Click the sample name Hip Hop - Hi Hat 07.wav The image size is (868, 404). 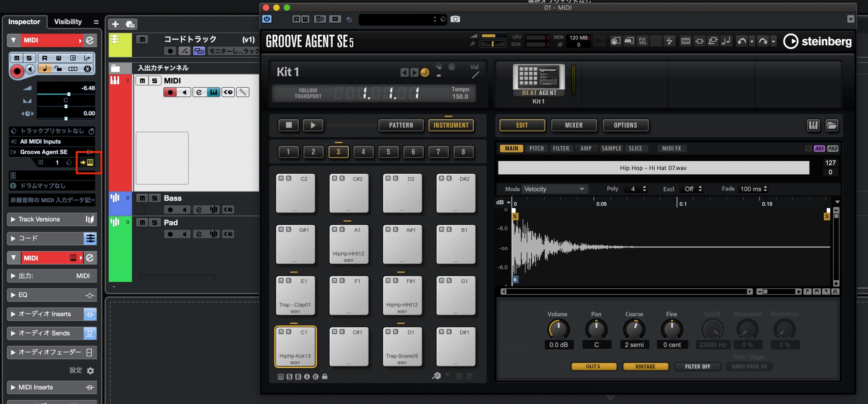(653, 168)
